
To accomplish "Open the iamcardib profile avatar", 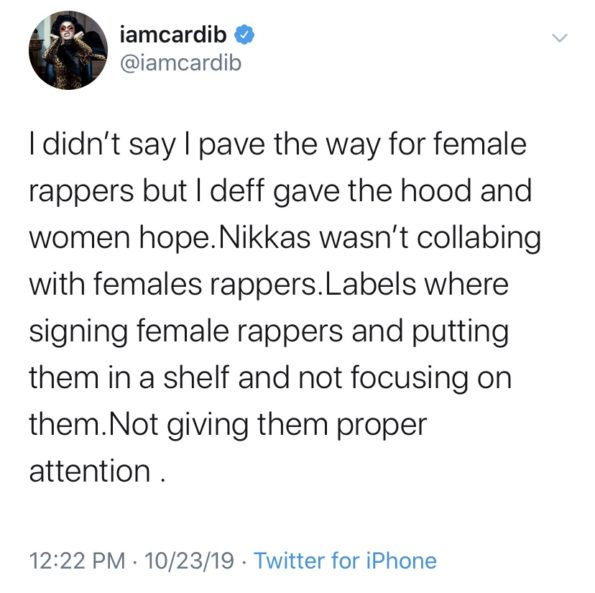I will [x=68, y=50].
